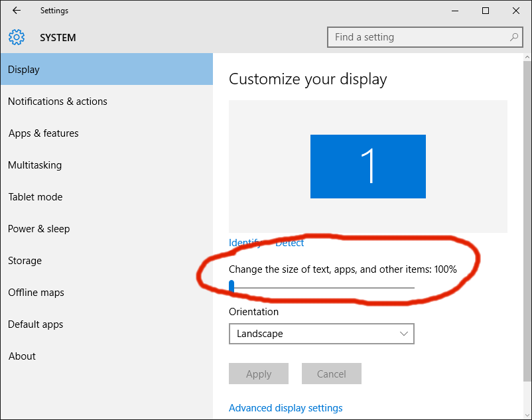Focus the Find a setting box
This screenshot has height=420, width=532.
tap(425, 37)
